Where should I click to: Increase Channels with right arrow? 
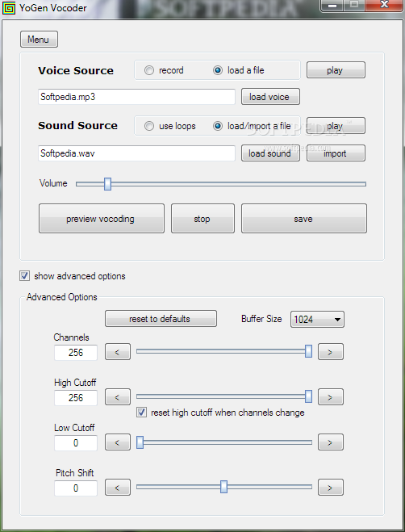pyautogui.click(x=331, y=352)
